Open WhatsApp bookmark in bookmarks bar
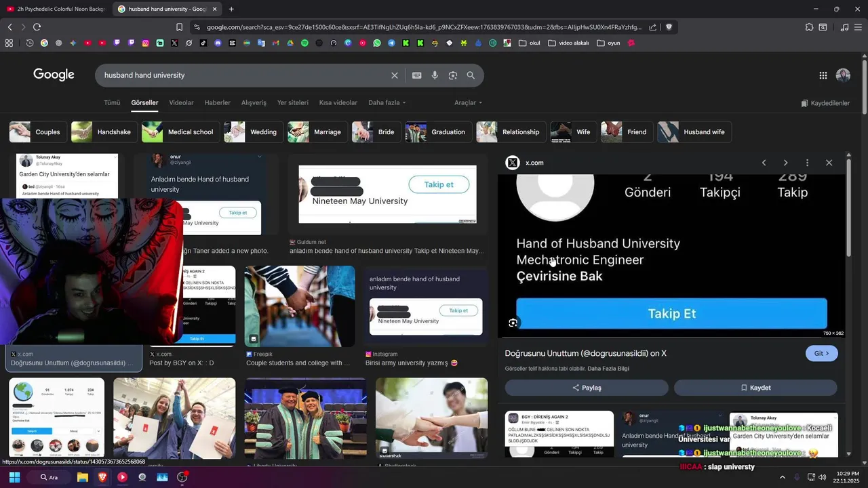868x488 pixels. 377,43
